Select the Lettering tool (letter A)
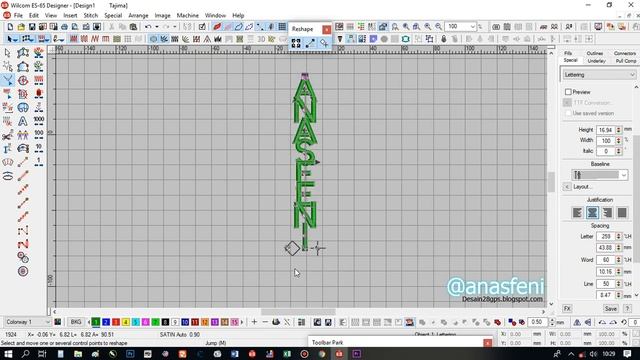This screenshot has width=640, height=360. [x=23, y=121]
